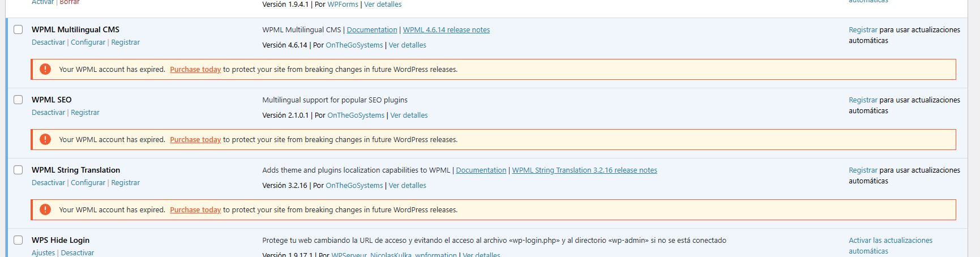Click the WPML SEO plugin title

[x=52, y=100]
